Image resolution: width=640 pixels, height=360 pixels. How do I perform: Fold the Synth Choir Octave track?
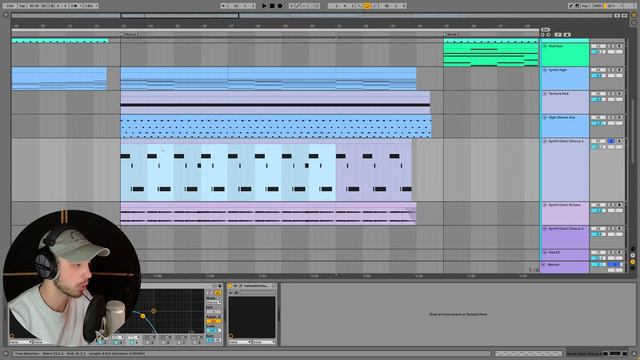[544, 204]
